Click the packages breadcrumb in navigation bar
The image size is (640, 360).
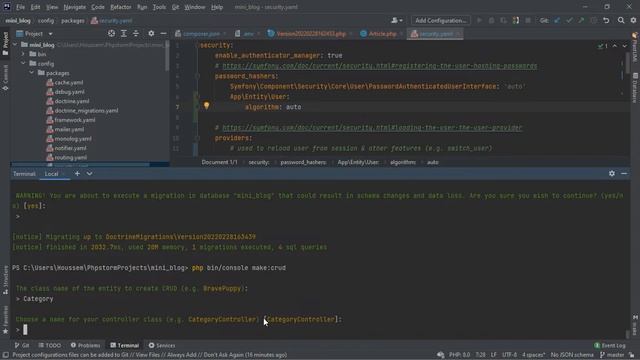[73, 20]
